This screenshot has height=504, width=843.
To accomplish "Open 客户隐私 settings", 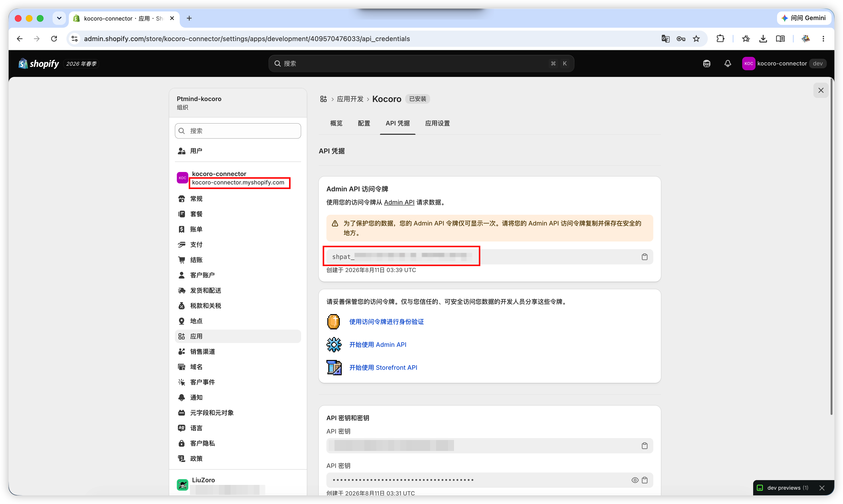I will tap(238, 443).
